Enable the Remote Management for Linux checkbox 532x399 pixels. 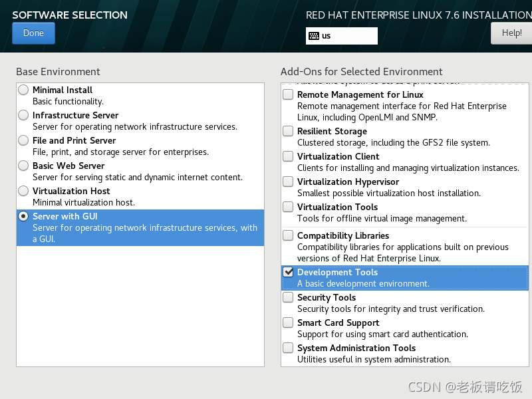pyautogui.click(x=288, y=94)
